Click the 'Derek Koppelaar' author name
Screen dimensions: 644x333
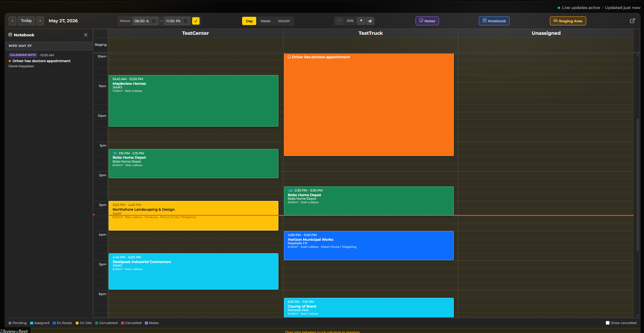pyautogui.click(x=21, y=66)
